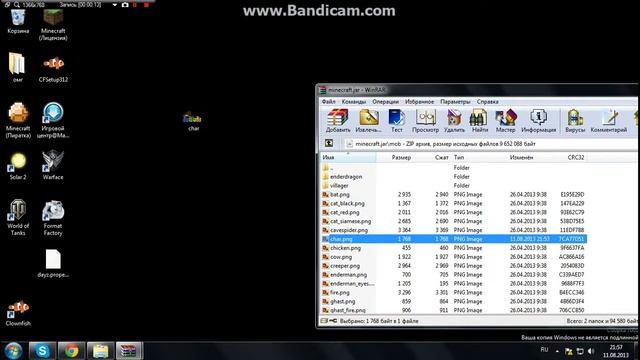Select the highlighted char.png file
This screenshot has height=360, width=640.
(x=454, y=239)
